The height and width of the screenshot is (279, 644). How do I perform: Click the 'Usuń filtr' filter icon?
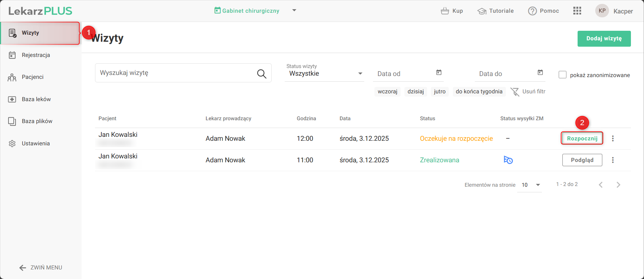515,92
